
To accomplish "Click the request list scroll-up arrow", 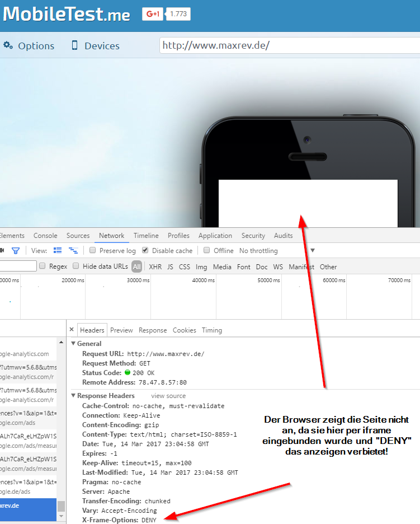I will (61, 342).
